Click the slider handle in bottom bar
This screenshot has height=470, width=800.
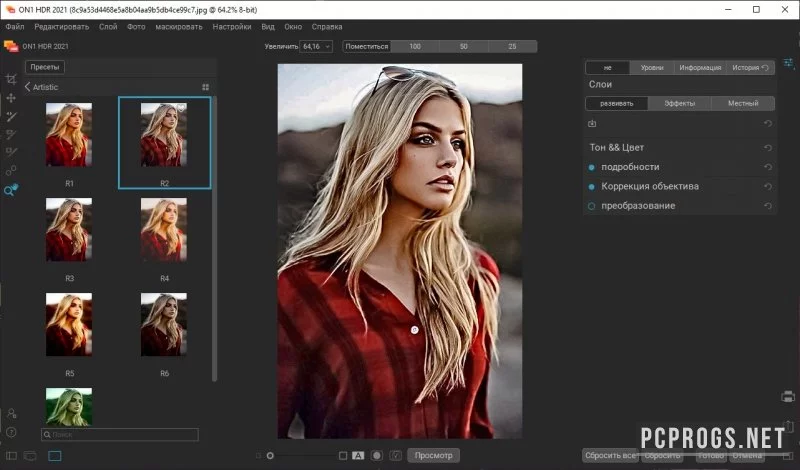pos(270,456)
